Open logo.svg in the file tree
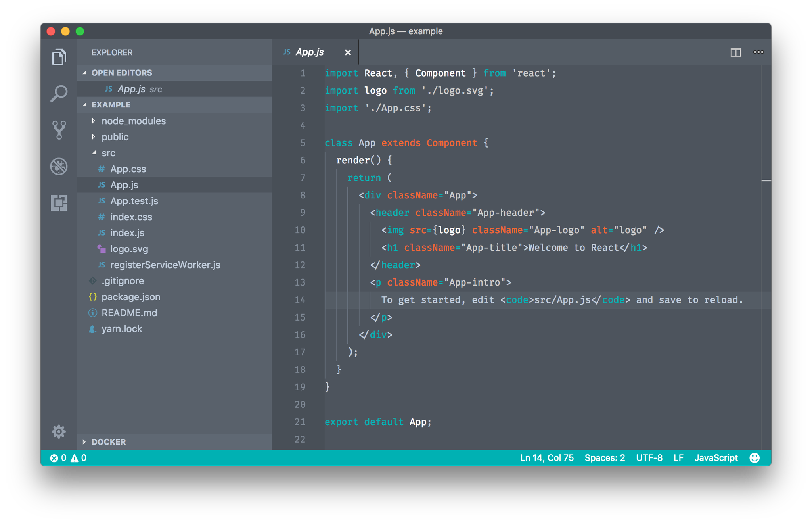This screenshot has height=524, width=812. pyautogui.click(x=174, y=249)
